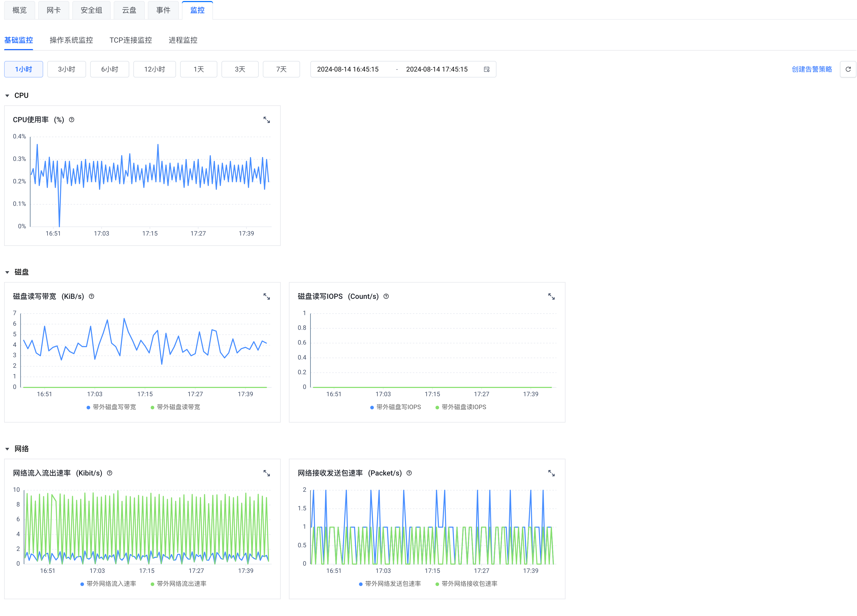Click the 创建告警策略 link

pos(812,69)
